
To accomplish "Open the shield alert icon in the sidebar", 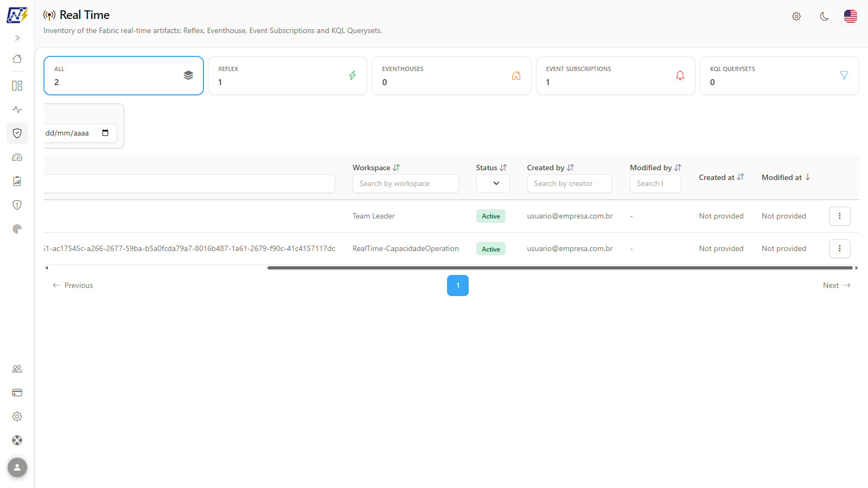I will 17,205.
